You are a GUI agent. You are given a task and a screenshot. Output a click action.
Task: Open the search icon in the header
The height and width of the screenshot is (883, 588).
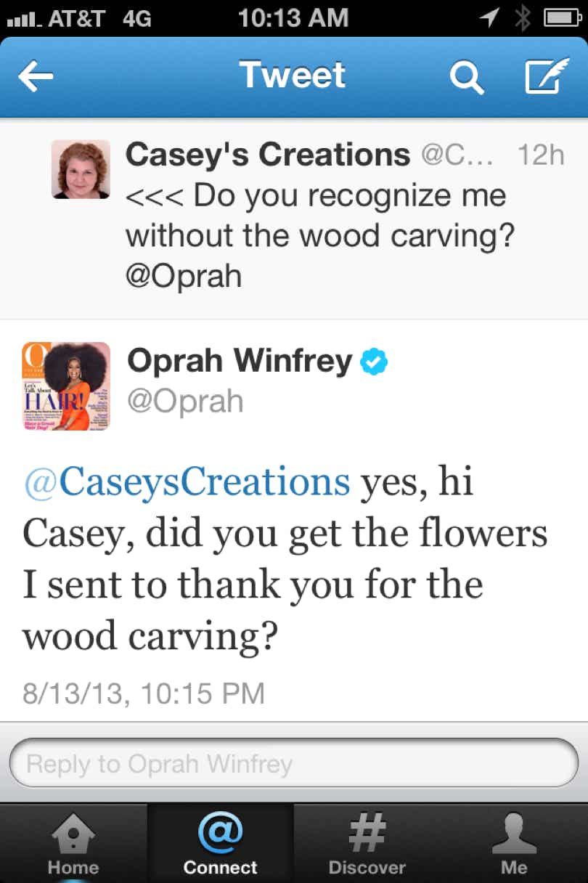pyautogui.click(x=467, y=76)
